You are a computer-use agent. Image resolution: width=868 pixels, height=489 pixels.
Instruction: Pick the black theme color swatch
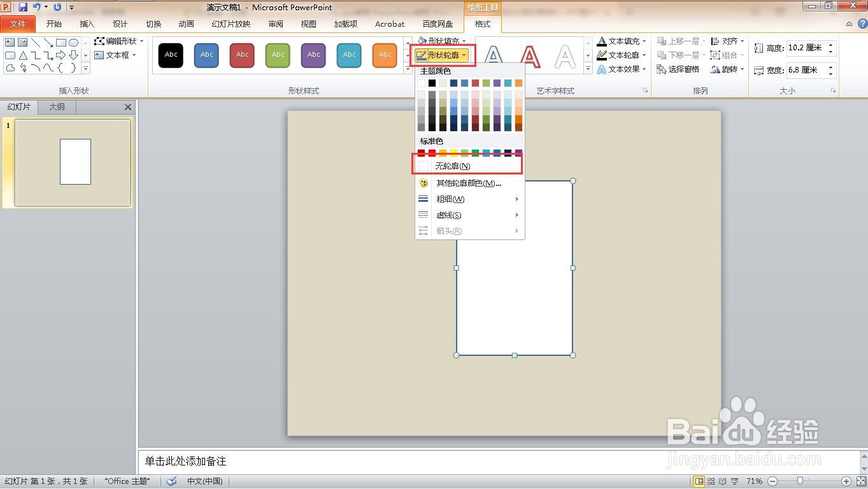coord(432,83)
